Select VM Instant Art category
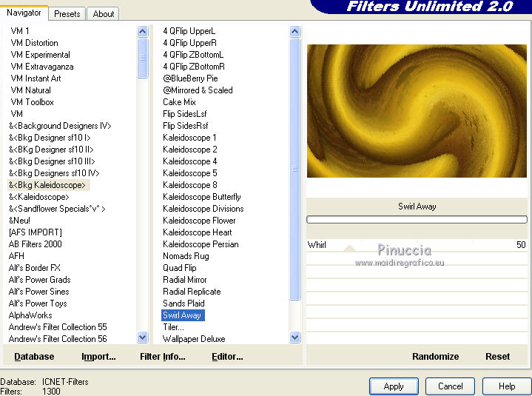 coord(36,78)
